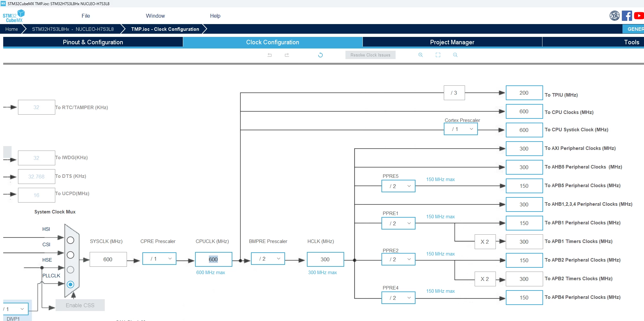Click the CPUCLK 600 input field
644x321 pixels.
coord(213,259)
